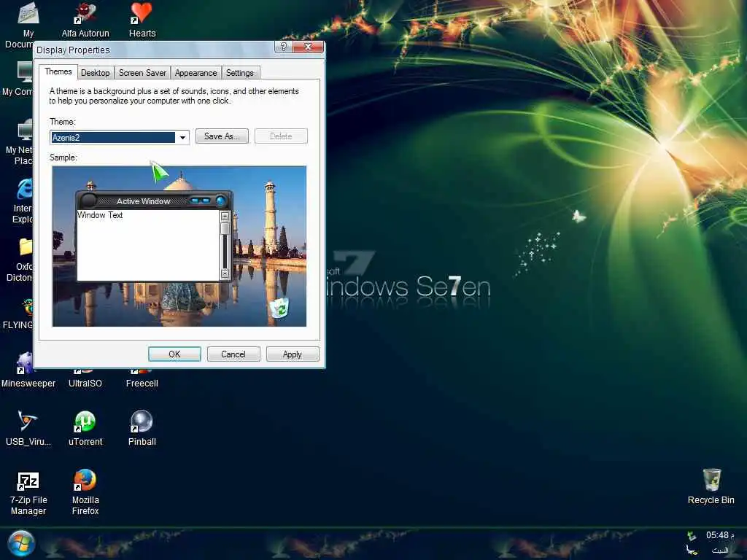Click the Apply button
The height and width of the screenshot is (560, 747).
pos(293,354)
